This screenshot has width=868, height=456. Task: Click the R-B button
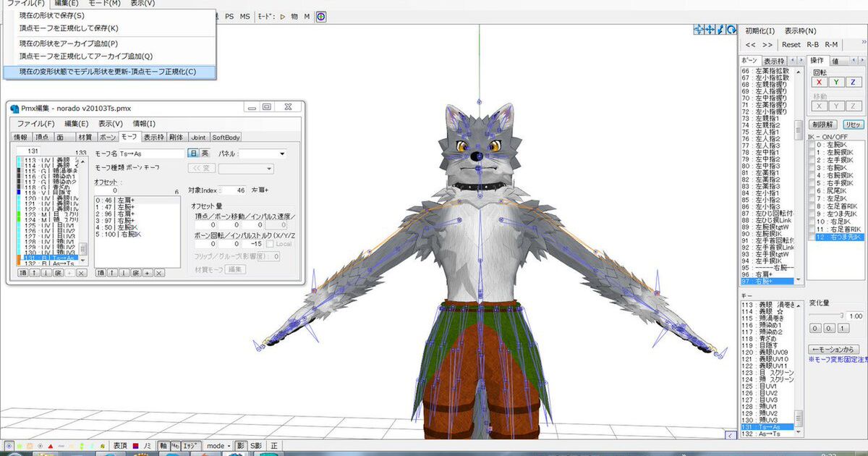[812, 44]
